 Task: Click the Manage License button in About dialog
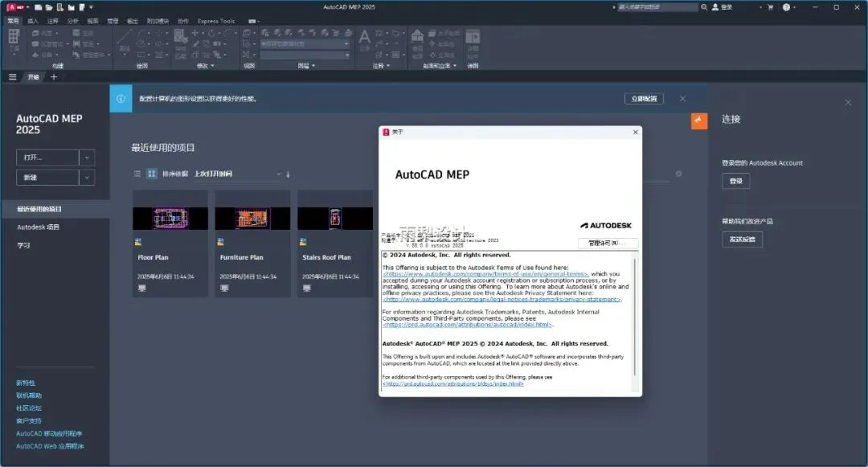tap(608, 243)
